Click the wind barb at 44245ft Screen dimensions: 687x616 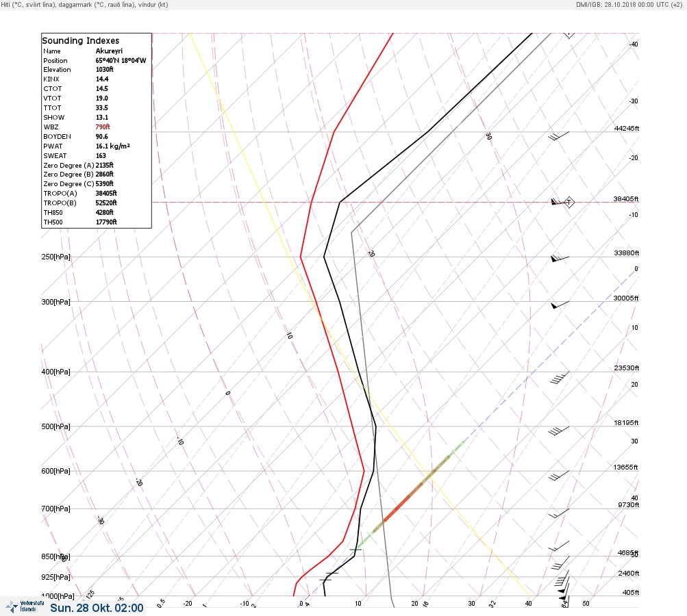559,136
